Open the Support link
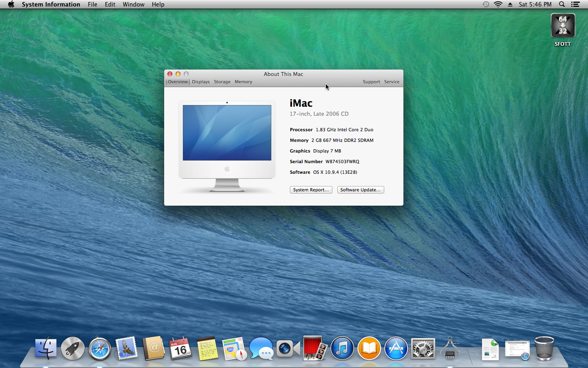Image resolution: width=588 pixels, height=368 pixels. 371,82
